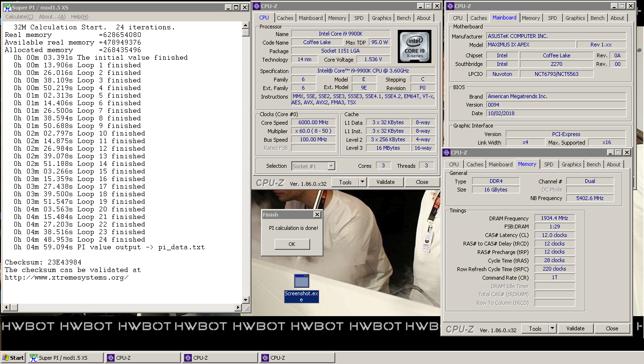644x364 pixels.
Task: Select SPD tab in Mainboard window
Action: [553, 18]
